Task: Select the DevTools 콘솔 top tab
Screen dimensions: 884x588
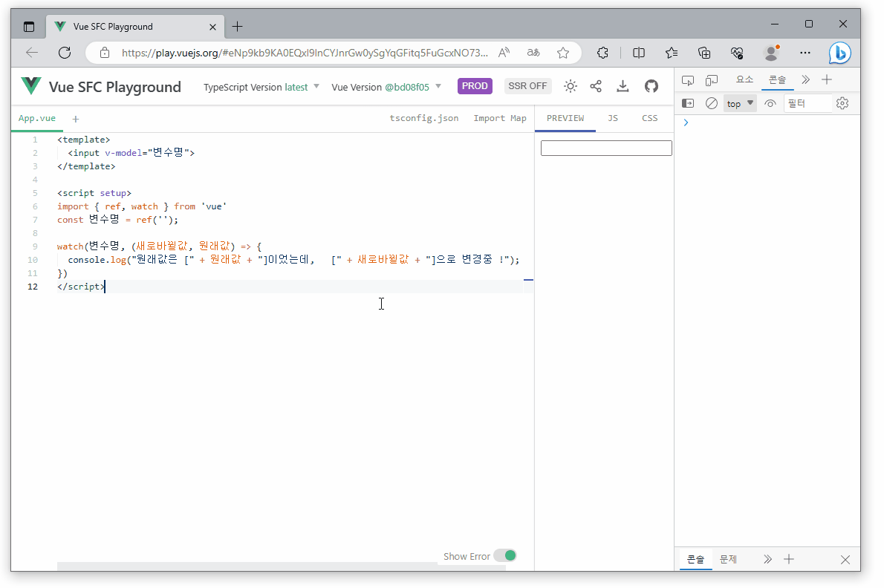Action: point(778,80)
